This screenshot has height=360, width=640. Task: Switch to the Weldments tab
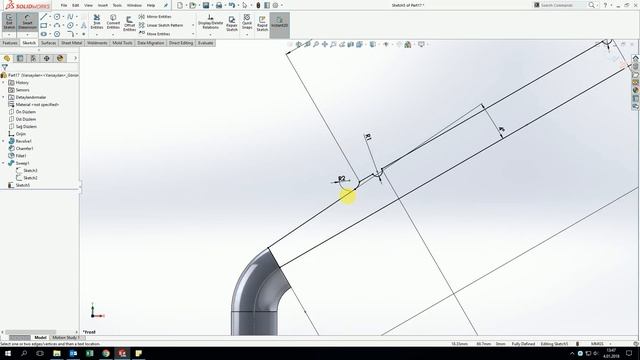point(97,43)
